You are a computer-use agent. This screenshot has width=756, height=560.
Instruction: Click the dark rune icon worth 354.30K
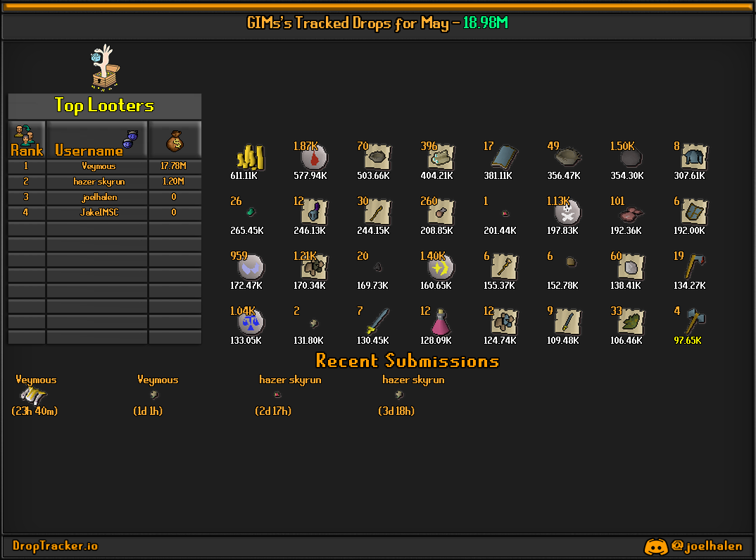click(x=631, y=158)
